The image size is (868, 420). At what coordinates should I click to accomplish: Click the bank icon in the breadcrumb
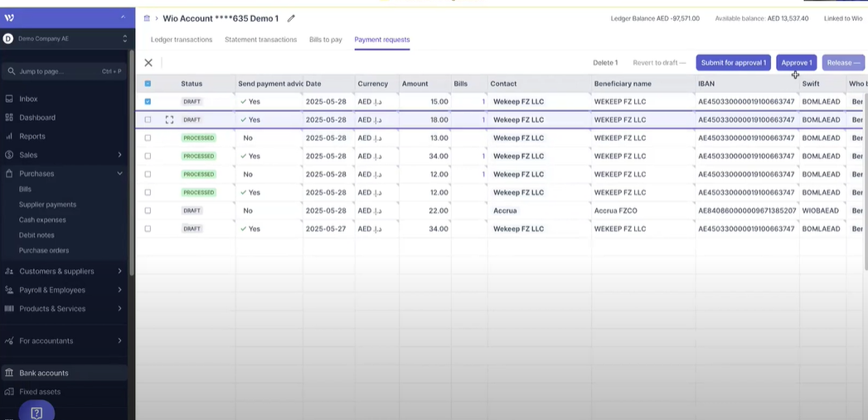click(147, 18)
